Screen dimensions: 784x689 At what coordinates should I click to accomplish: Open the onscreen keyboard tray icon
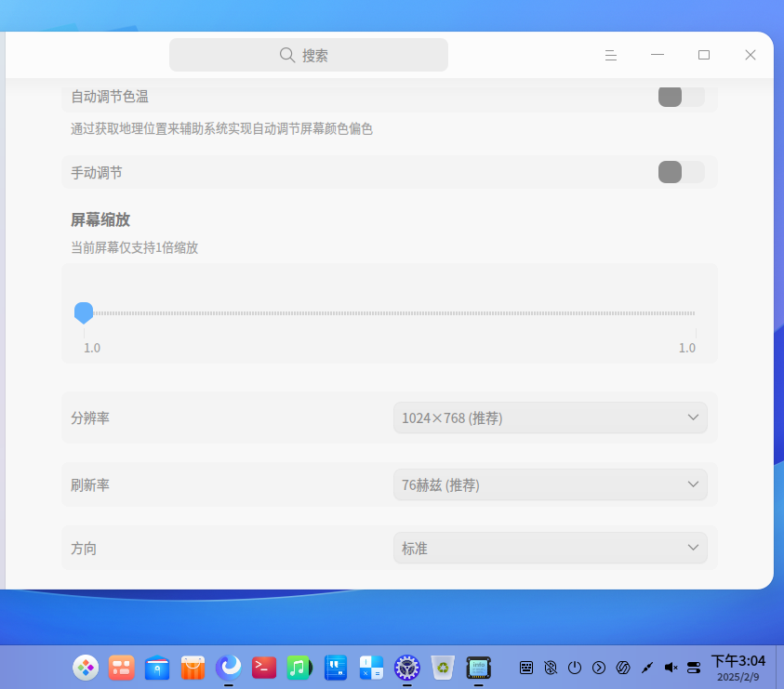coord(526,668)
